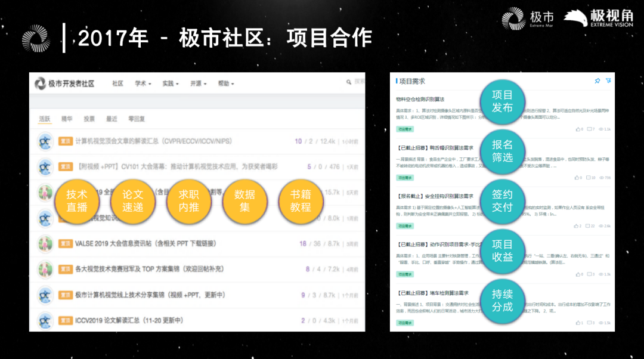
Task: Open the 社区 navigation item
Action: coord(118,83)
